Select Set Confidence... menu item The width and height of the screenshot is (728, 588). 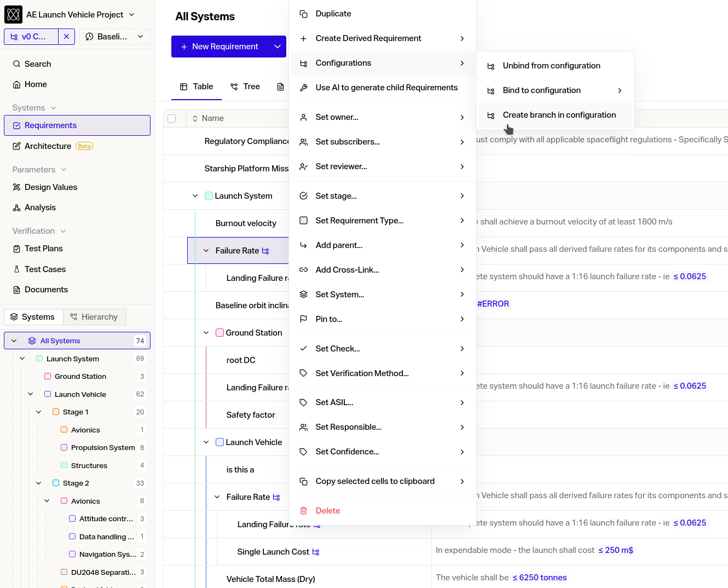pyautogui.click(x=383, y=452)
